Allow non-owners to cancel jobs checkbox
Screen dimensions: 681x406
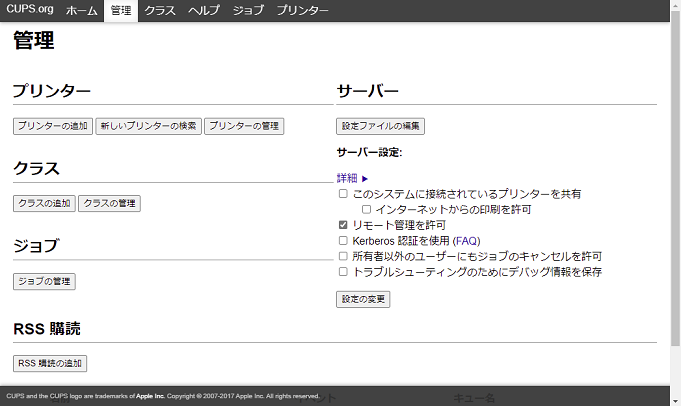tap(343, 256)
